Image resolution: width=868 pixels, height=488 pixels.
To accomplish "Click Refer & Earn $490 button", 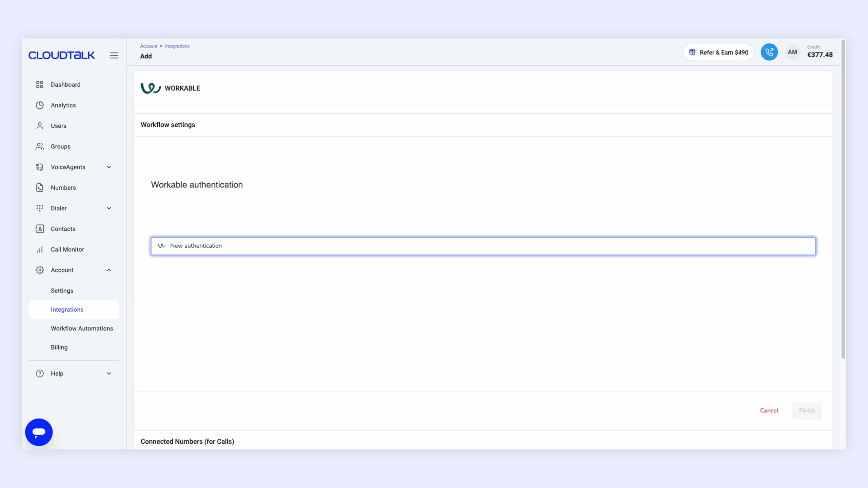I will (x=718, y=52).
